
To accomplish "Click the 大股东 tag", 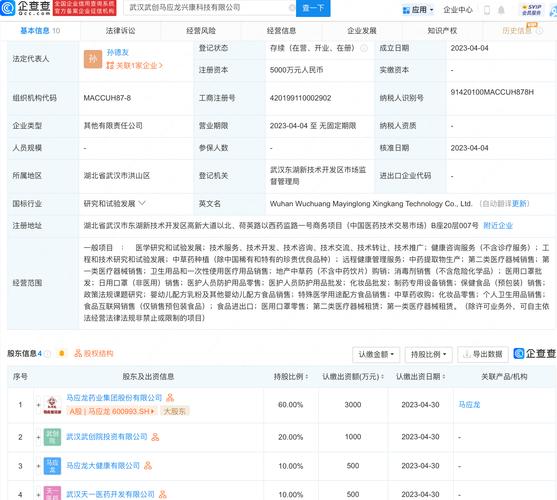I will [x=174, y=411].
